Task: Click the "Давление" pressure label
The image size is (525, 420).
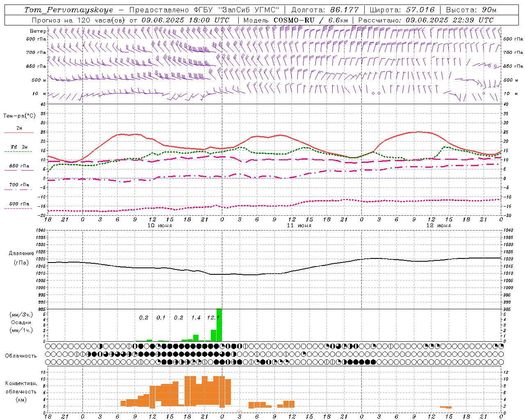Action: coord(21,253)
